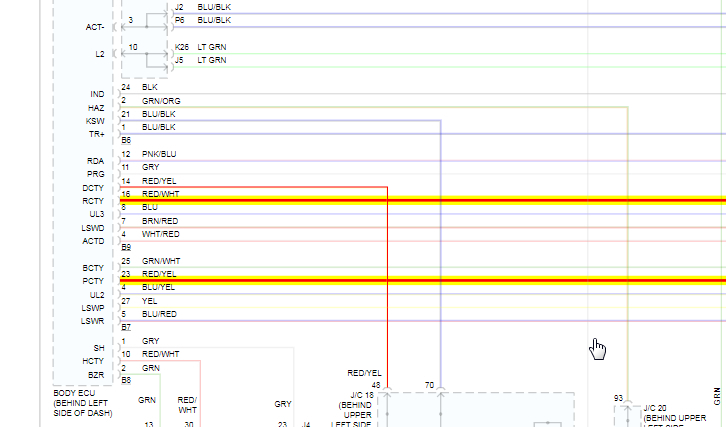726x427 pixels.
Task: Select the BLU/BLK label at pin 21
Action: click(x=158, y=114)
